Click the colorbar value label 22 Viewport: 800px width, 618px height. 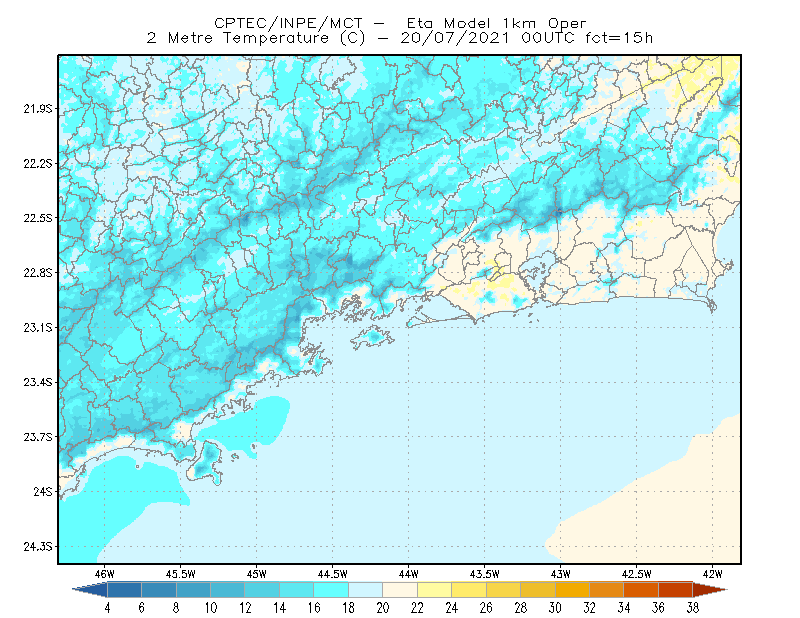[417, 608]
